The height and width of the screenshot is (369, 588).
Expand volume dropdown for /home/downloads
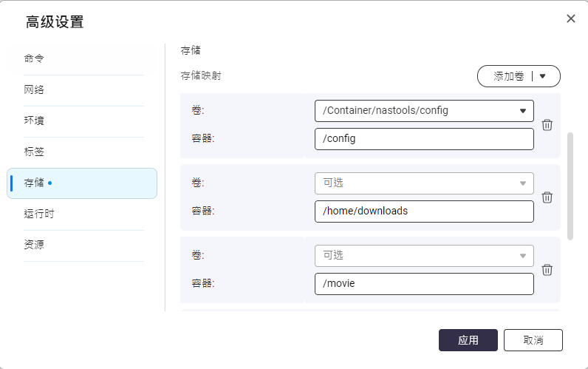[522, 183]
